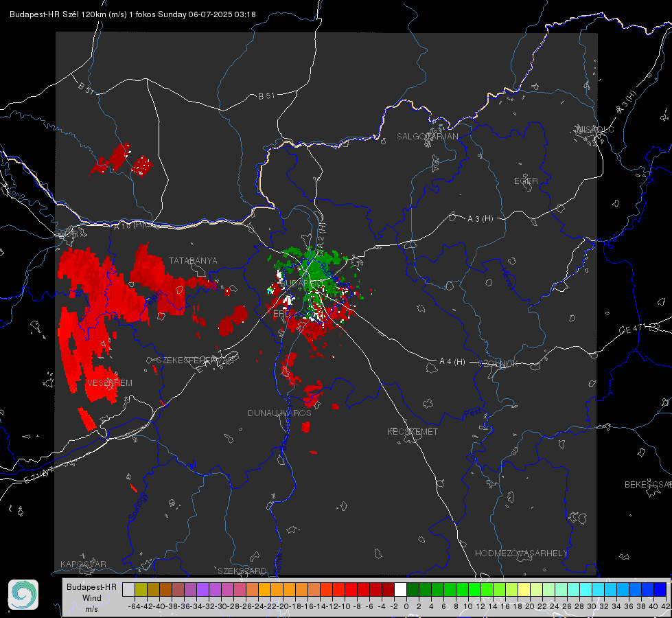The image size is (672, 618).
Task: Click the A 2 (H) road label above Budapest
Action: pos(321,235)
